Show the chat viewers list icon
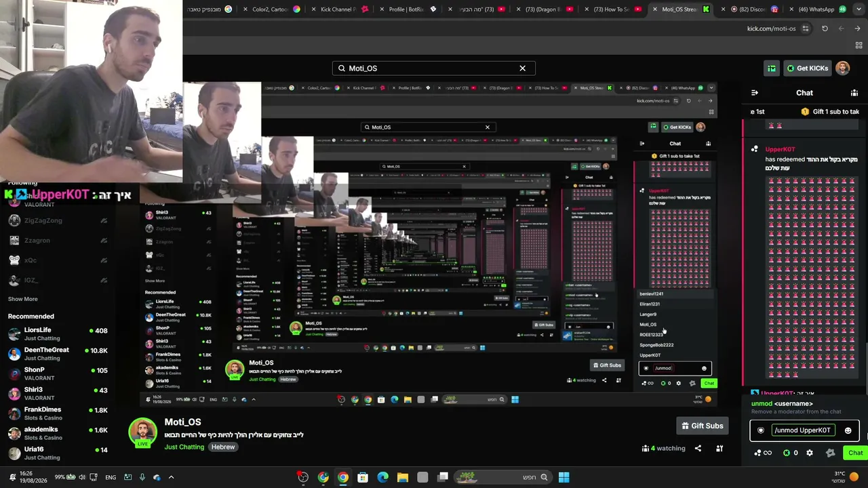 point(854,93)
